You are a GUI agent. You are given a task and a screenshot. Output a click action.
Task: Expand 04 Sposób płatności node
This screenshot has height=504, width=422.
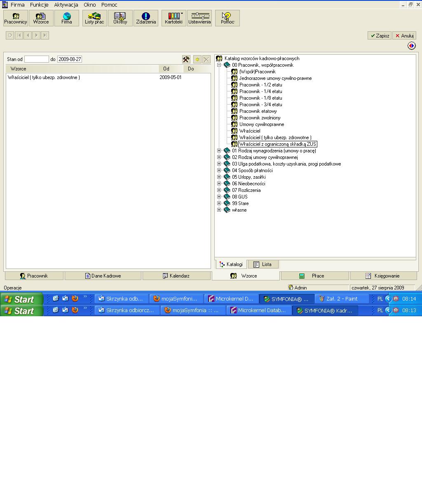click(219, 170)
